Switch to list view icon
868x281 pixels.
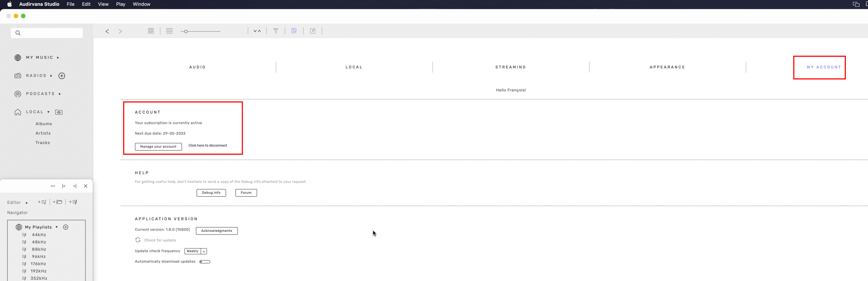(x=169, y=31)
